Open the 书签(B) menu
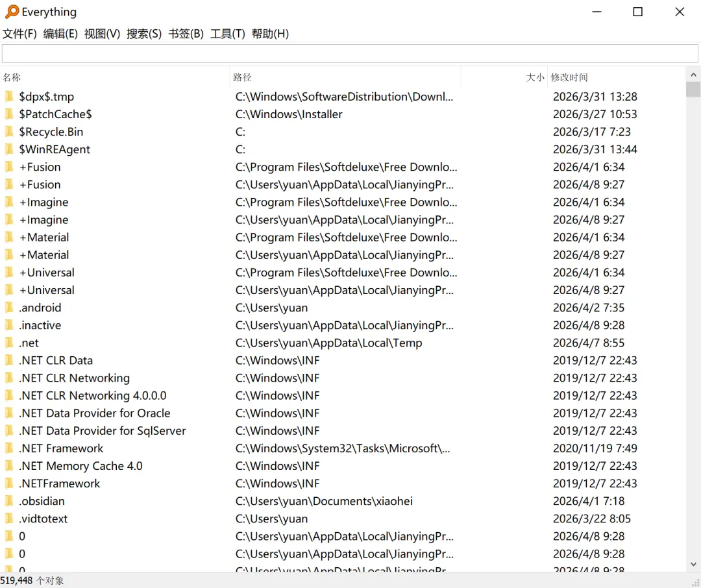The height and width of the screenshot is (588, 701). (x=186, y=34)
